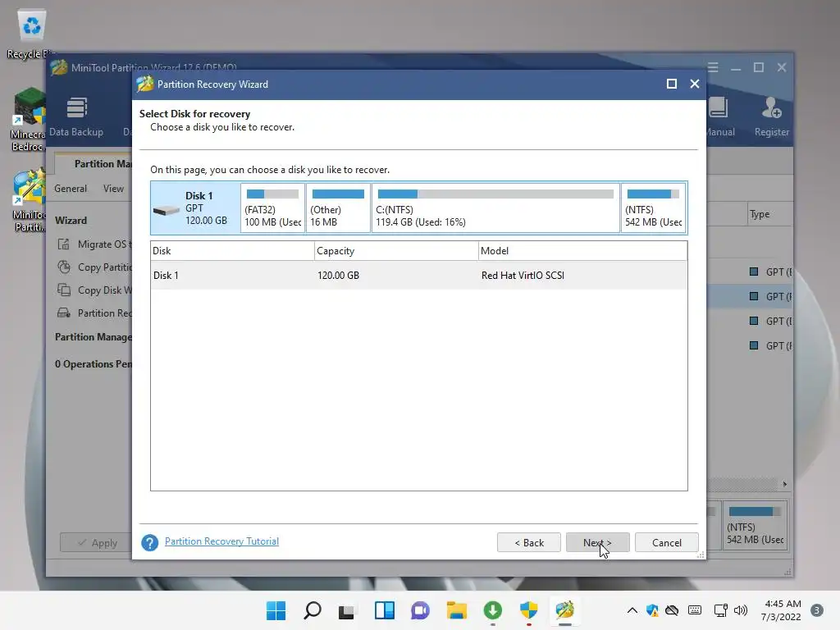Open the notification count badge
840x630 pixels.
click(816, 610)
